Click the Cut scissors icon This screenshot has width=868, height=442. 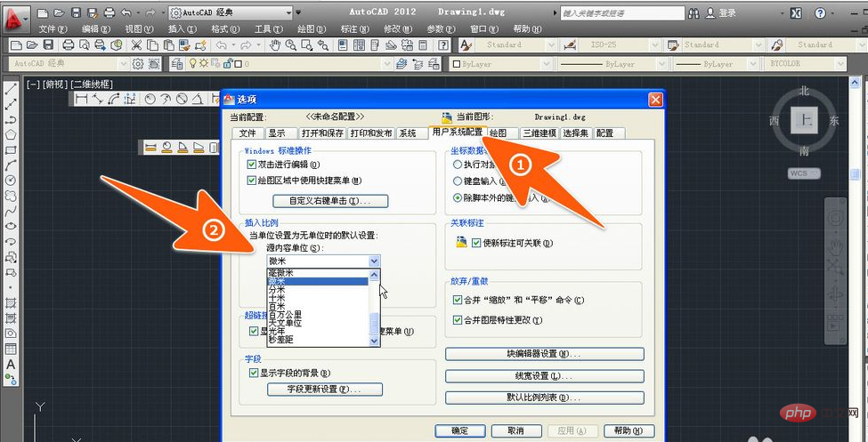tap(135, 44)
